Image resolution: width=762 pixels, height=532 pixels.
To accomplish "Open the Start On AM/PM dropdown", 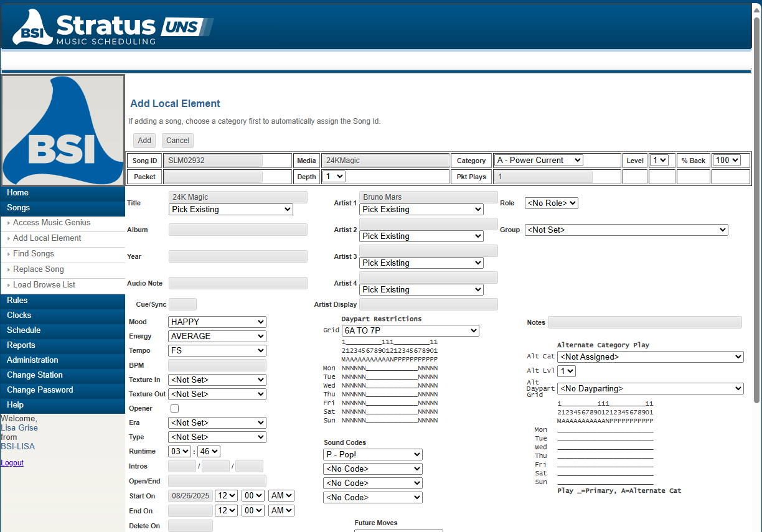I will [x=281, y=496].
